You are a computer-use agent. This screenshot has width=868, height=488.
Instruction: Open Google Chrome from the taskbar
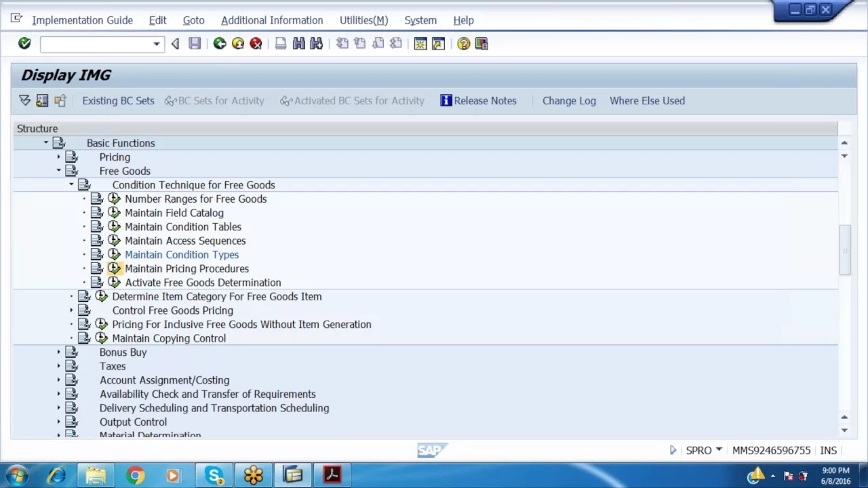coord(136,476)
